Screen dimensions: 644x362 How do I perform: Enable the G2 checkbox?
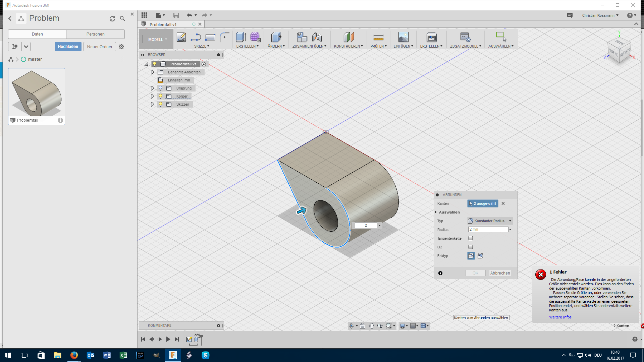tap(471, 247)
